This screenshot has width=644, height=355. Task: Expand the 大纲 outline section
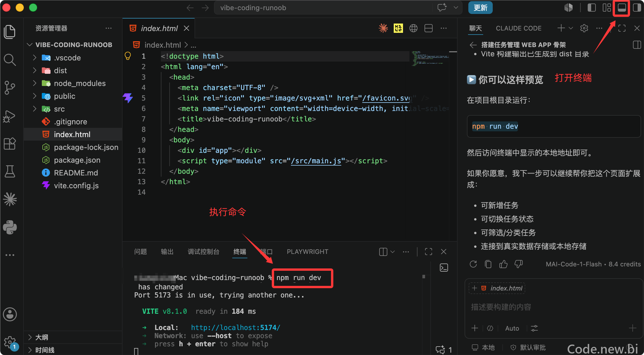(30, 337)
